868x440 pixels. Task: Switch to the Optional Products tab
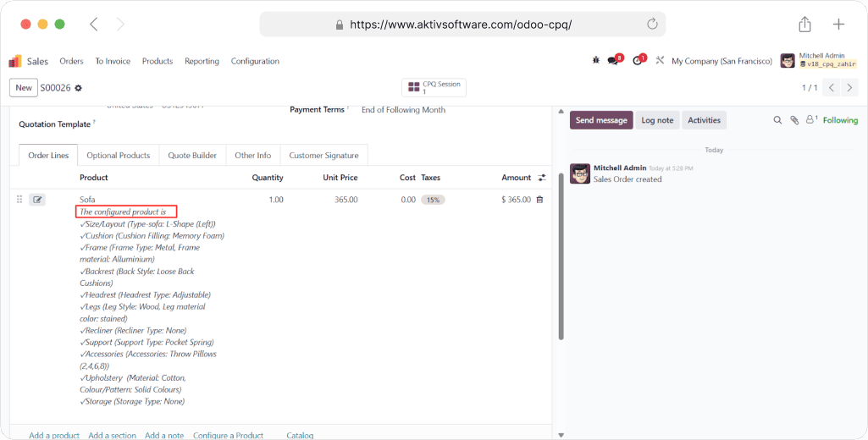point(118,156)
